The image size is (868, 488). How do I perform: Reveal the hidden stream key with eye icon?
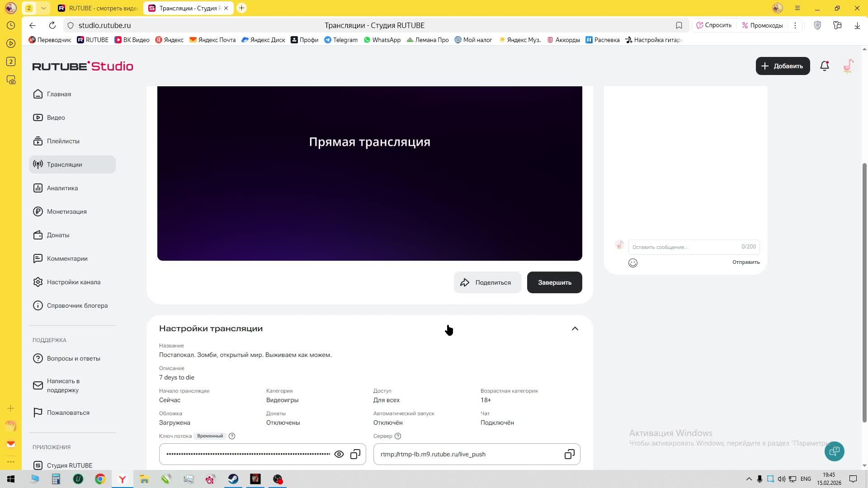click(x=339, y=454)
